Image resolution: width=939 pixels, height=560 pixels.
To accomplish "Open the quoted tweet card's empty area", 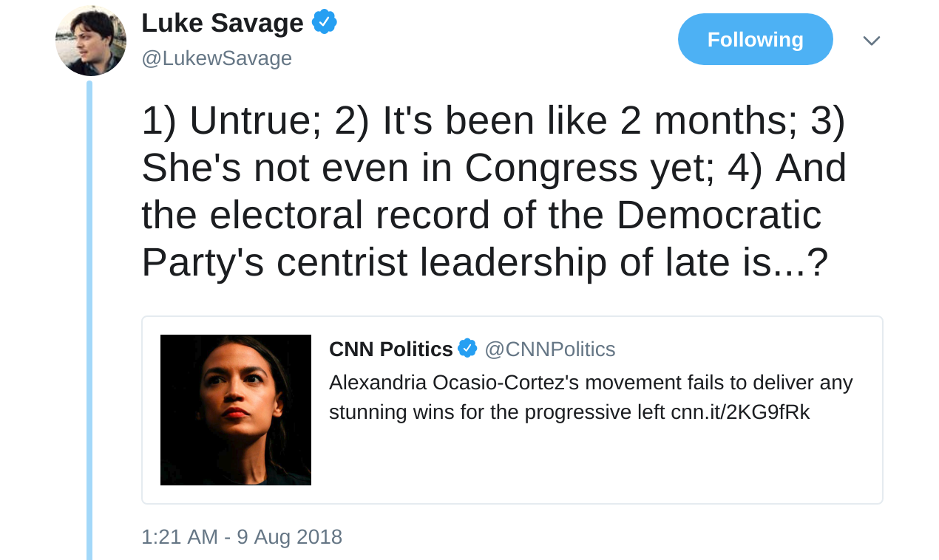I will coord(591,465).
